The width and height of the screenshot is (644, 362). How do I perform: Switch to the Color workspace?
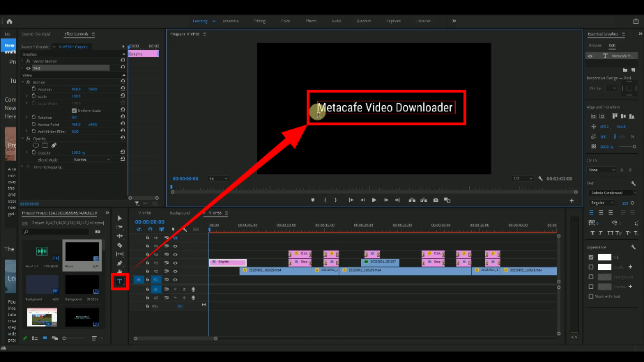(x=286, y=21)
